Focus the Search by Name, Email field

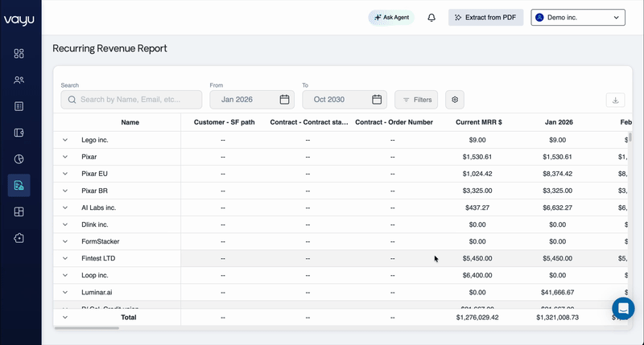point(131,100)
